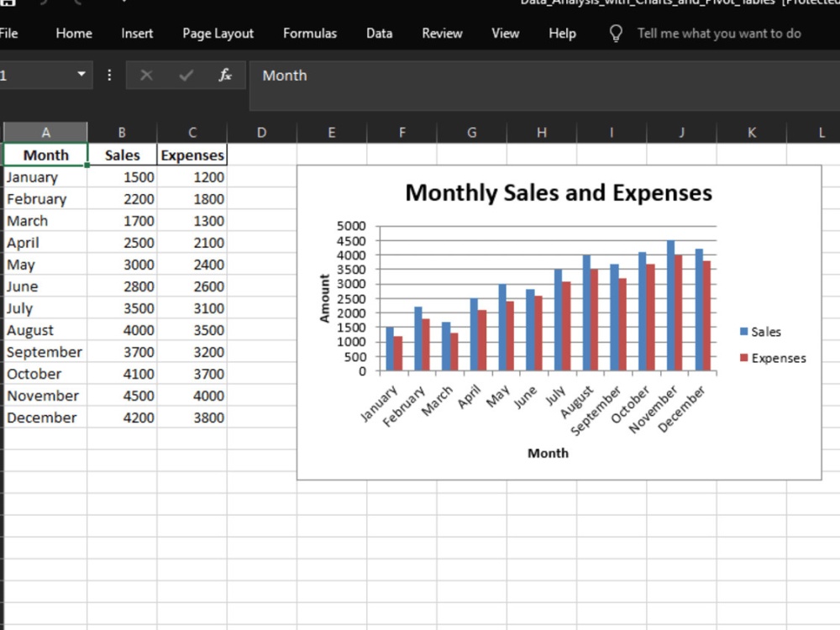Switch to the Page Layout tab

click(218, 34)
